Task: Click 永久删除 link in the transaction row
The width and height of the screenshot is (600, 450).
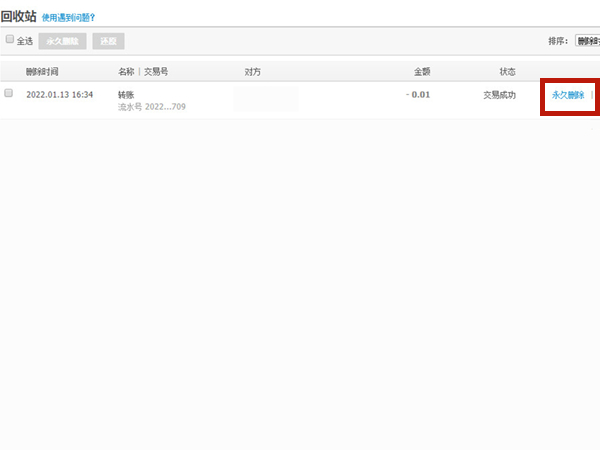Action: [x=567, y=94]
